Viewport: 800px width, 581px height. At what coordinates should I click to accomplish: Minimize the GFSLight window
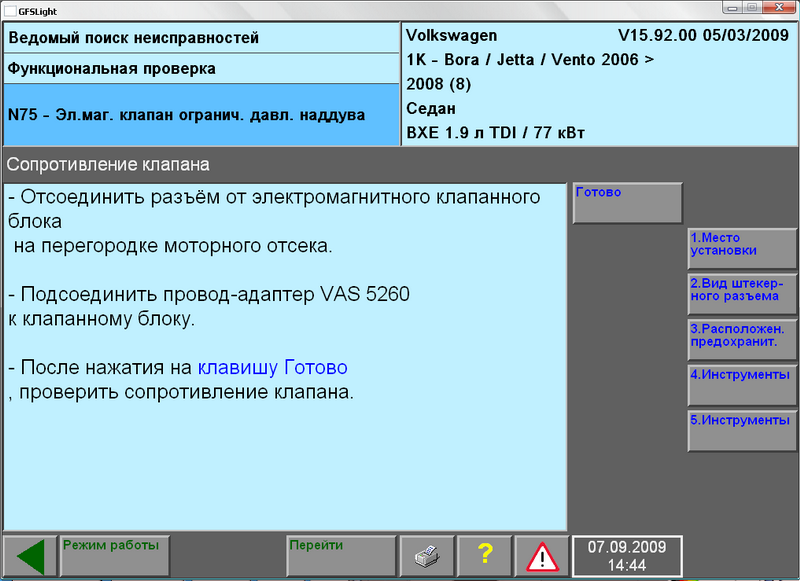pos(733,8)
